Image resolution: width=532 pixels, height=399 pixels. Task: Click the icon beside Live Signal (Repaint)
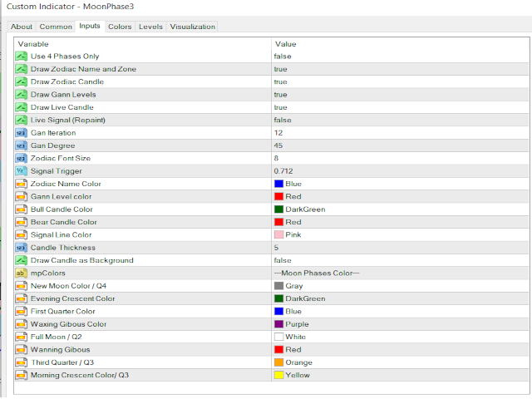(x=21, y=120)
